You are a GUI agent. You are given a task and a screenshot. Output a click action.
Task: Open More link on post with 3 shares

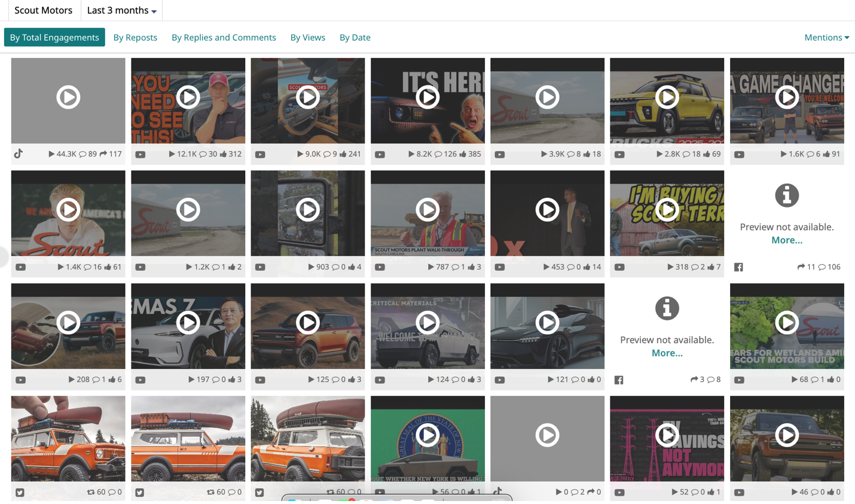(x=667, y=353)
